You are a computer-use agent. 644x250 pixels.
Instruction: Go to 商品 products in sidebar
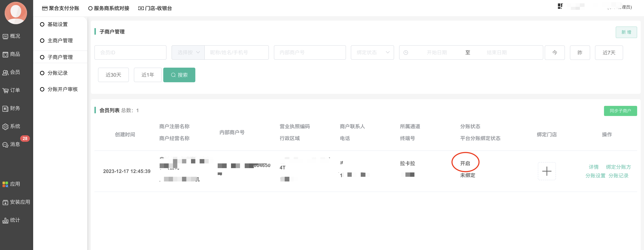click(12, 54)
